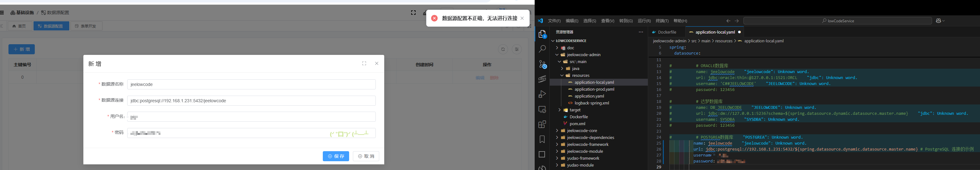Click into the 用户名 field
Viewport: 980px width, 170px height.
click(x=251, y=117)
